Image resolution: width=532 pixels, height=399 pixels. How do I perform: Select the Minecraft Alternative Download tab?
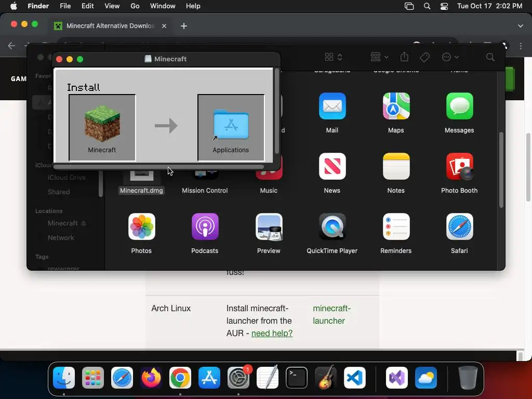[x=110, y=26]
